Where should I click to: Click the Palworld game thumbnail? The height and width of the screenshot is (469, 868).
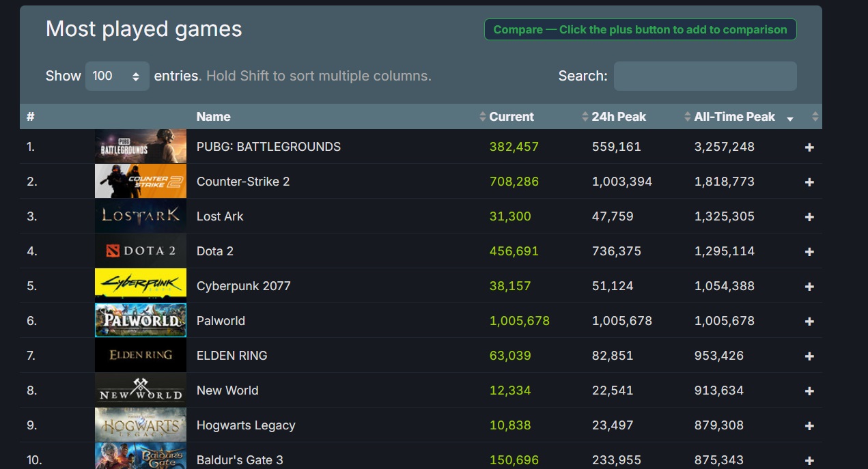pyautogui.click(x=141, y=320)
